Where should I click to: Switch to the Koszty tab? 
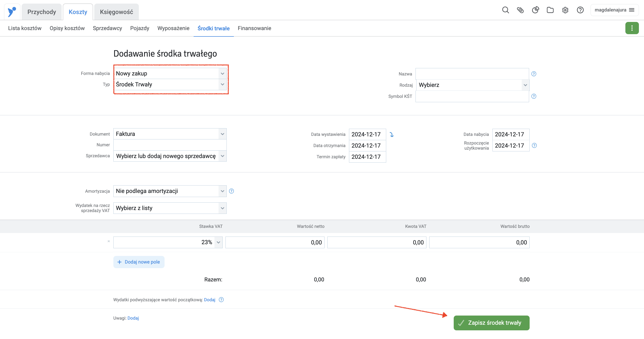pos(78,12)
